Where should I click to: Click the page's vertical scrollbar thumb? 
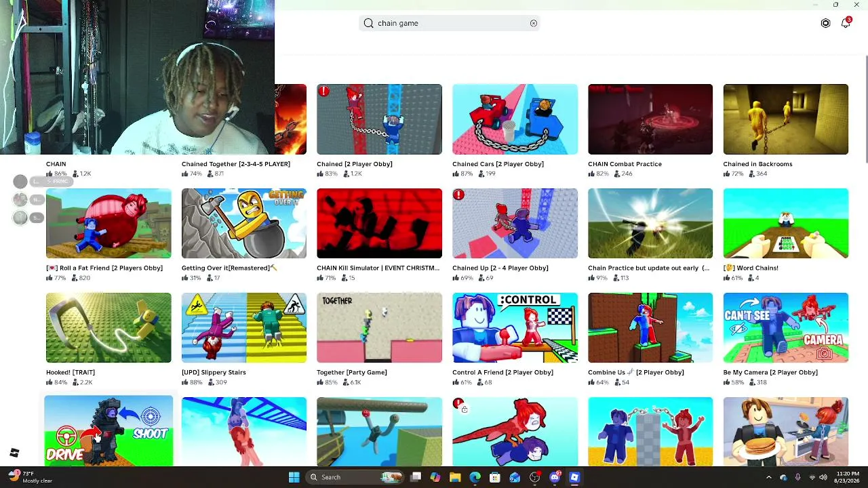click(865, 110)
